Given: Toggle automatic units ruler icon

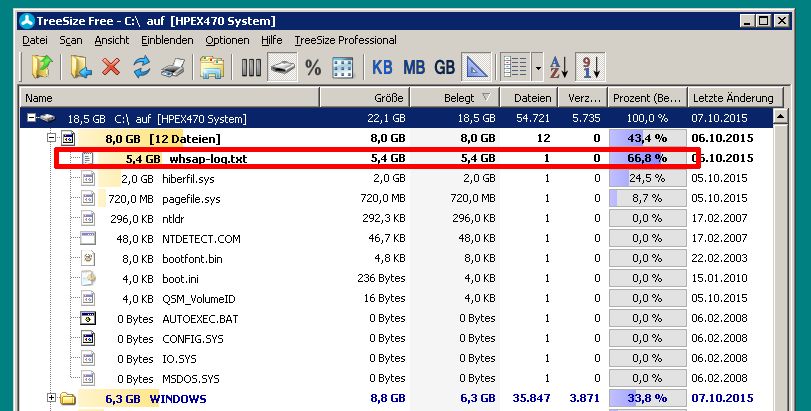Looking at the screenshot, I should pos(476,67).
